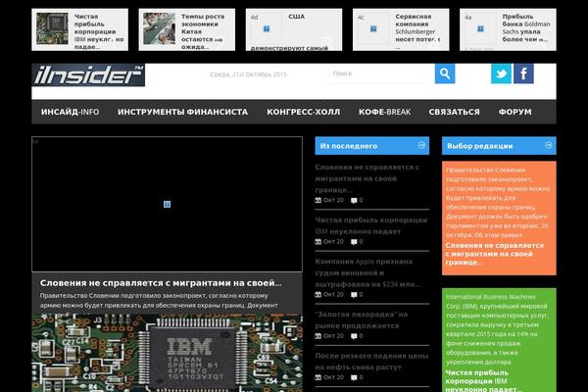Image resolution: width=588 pixels, height=392 pixels.
Task: Click the Выбор редакции section header
Action: [x=499, y=146]
